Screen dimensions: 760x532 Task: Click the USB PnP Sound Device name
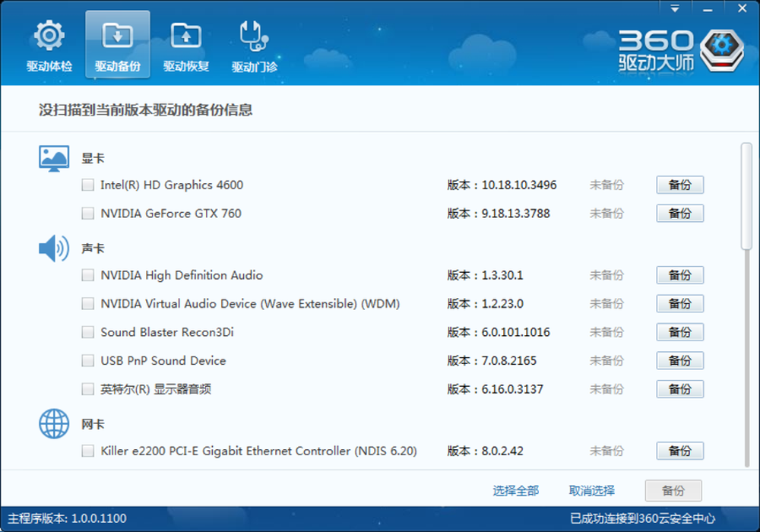[x=163, y=360]
